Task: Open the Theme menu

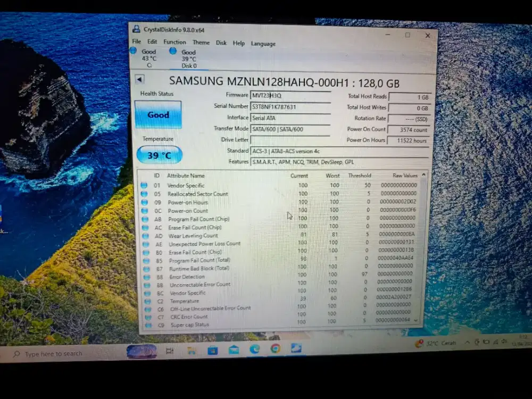Action: coord(201,43)
